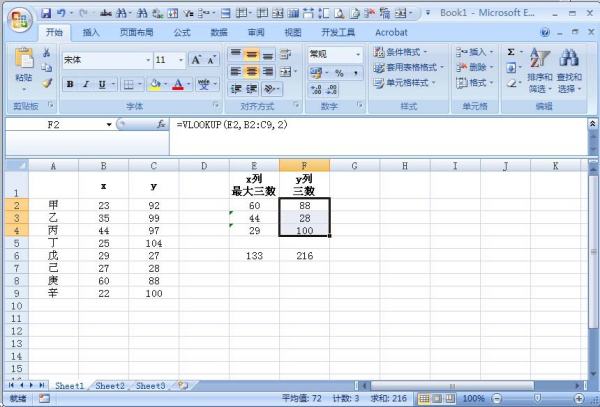Toggle Italic formatting

(x=86, y=84)
